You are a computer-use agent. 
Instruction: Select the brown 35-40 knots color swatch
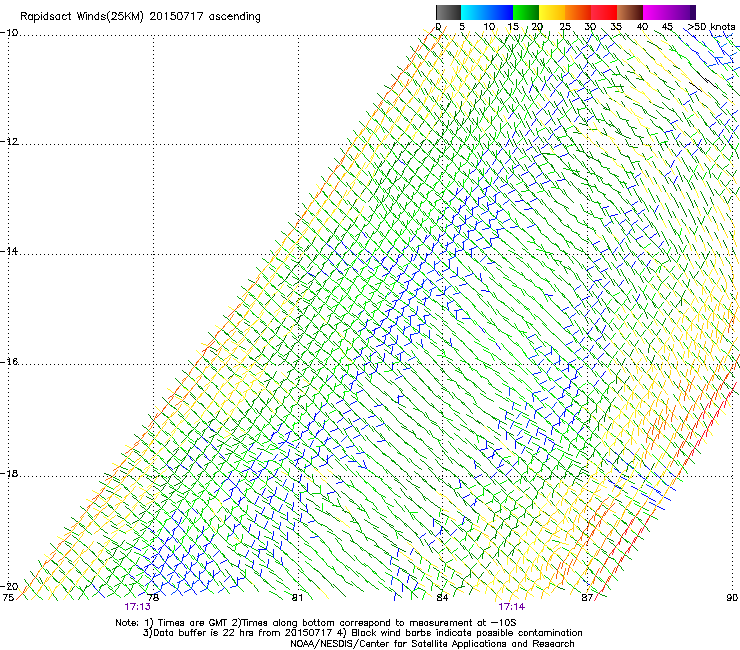[x=630, y=12]
